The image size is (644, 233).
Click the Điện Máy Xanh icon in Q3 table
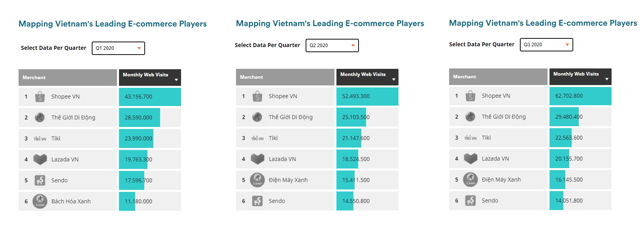point(470,179)
